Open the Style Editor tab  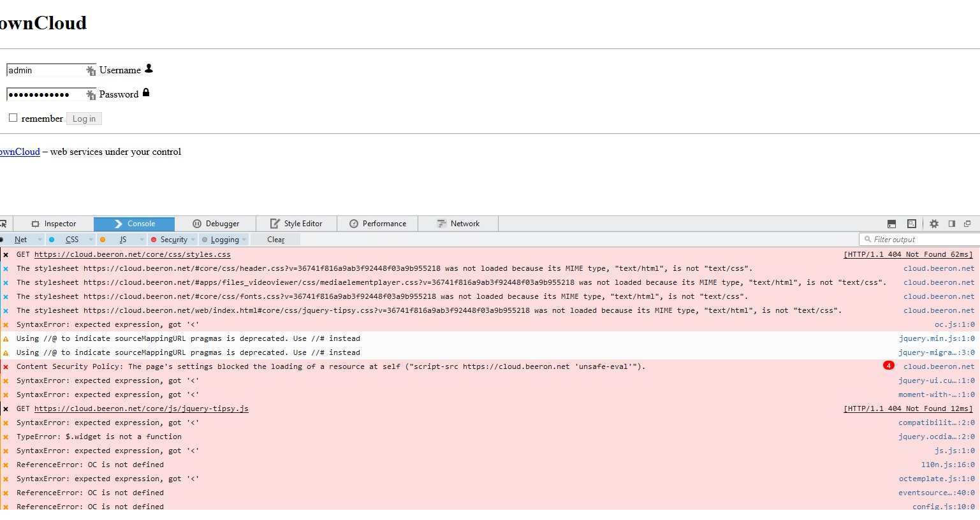[x=296, y=224]
